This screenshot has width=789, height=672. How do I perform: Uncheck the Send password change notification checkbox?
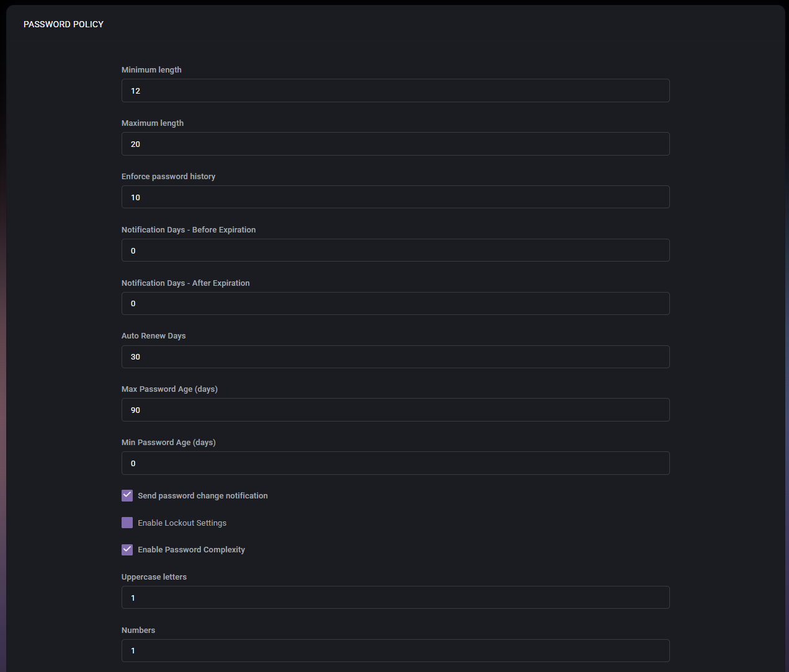point(127,495)
